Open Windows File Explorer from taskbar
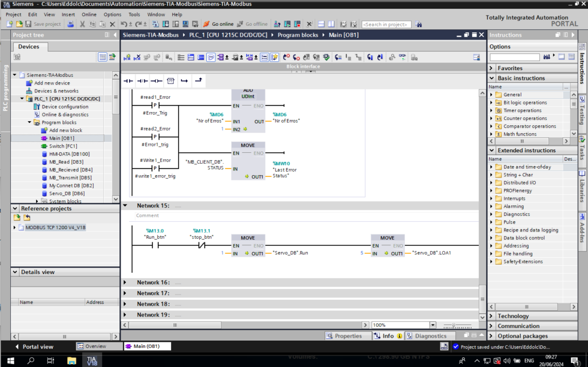 (x=71, y=361)
